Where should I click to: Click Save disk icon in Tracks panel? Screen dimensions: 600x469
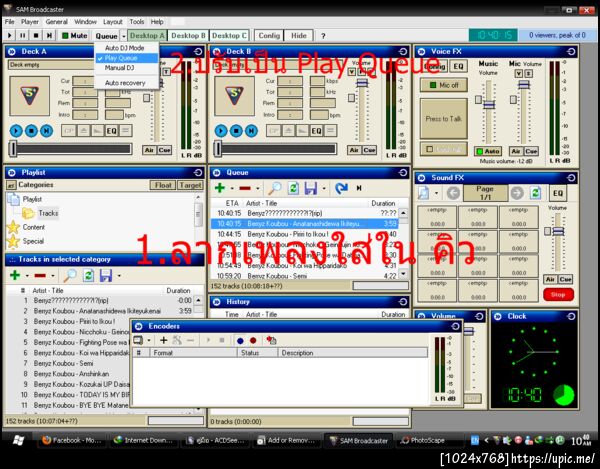[106, 275]
